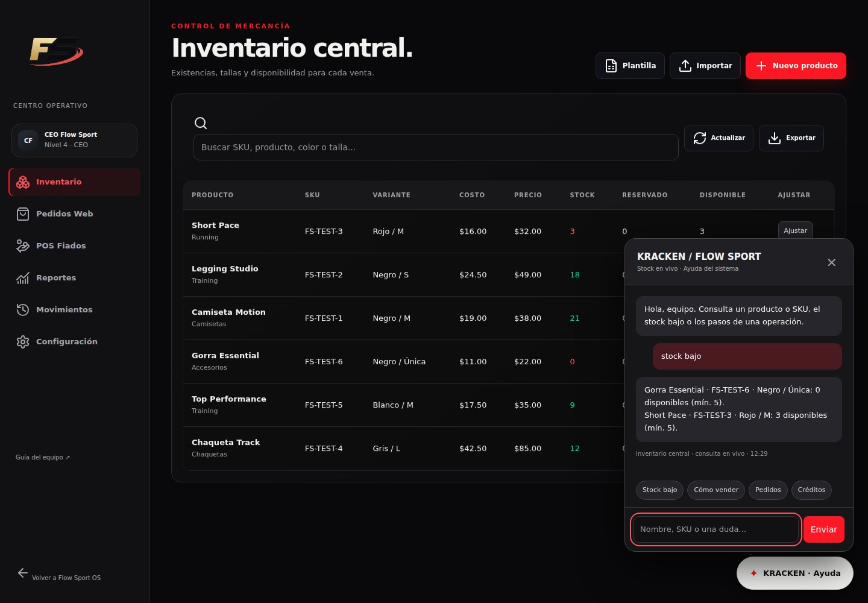Viewport: 868px width, 603px height.
Task: Open Pedidos Web from the sidebar
Action: tap(75, 214)
